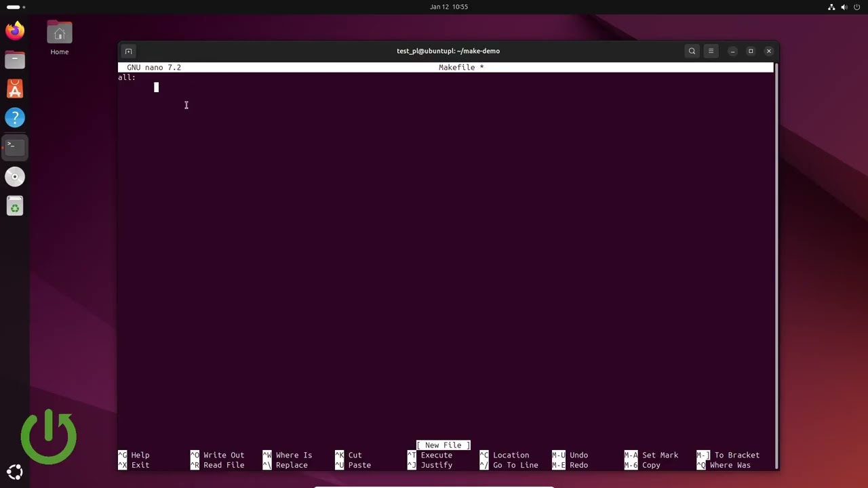
Task: Click the terminal vertical scrollbar
Action: point(776,266)
